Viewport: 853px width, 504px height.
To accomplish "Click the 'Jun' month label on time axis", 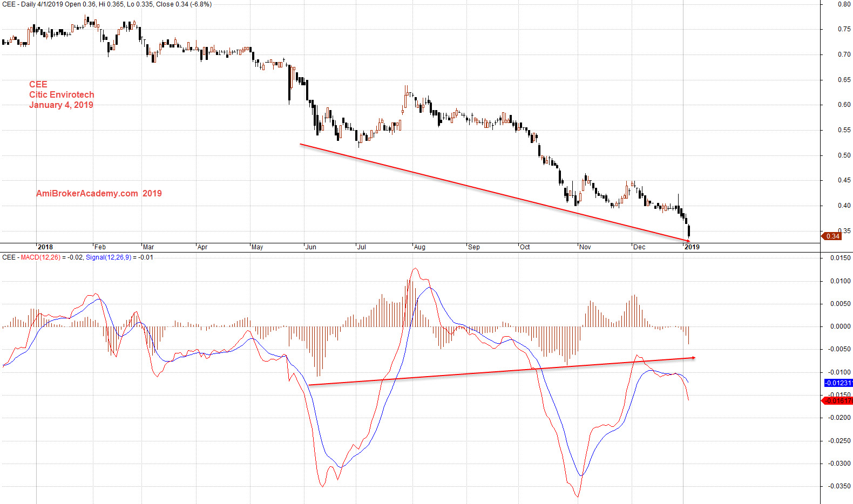I will coord(311,247).
